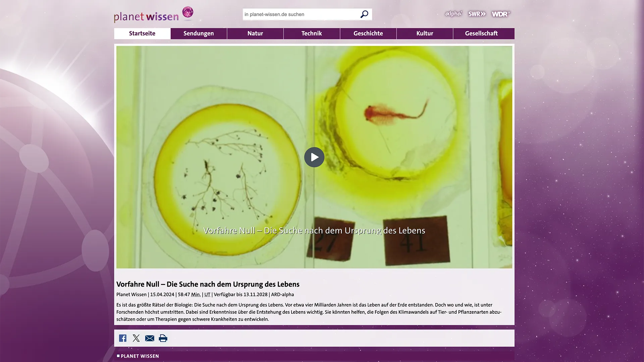644x362 pixels.
Task: Open the Kultur menu
Action: pyautogui.click(x=425, y=34)
